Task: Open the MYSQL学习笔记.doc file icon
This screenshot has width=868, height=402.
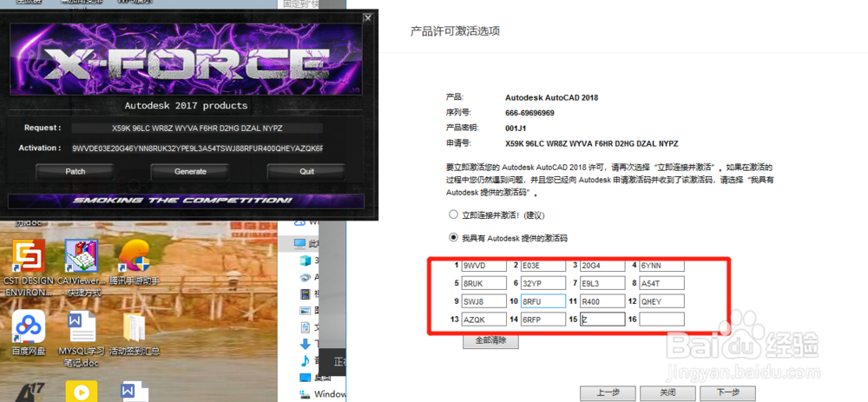Action: [82, 326]
